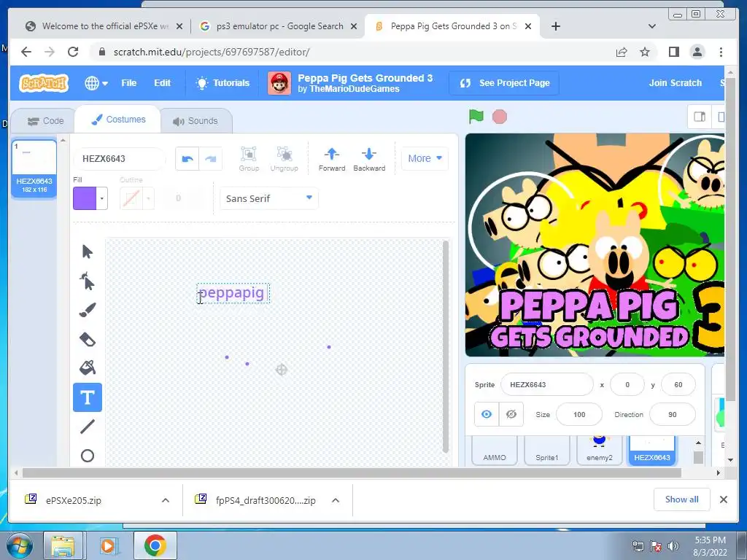Open the Chrome side panel icon
The width and height of the screenshot is (747, 560).
[673, 52]
